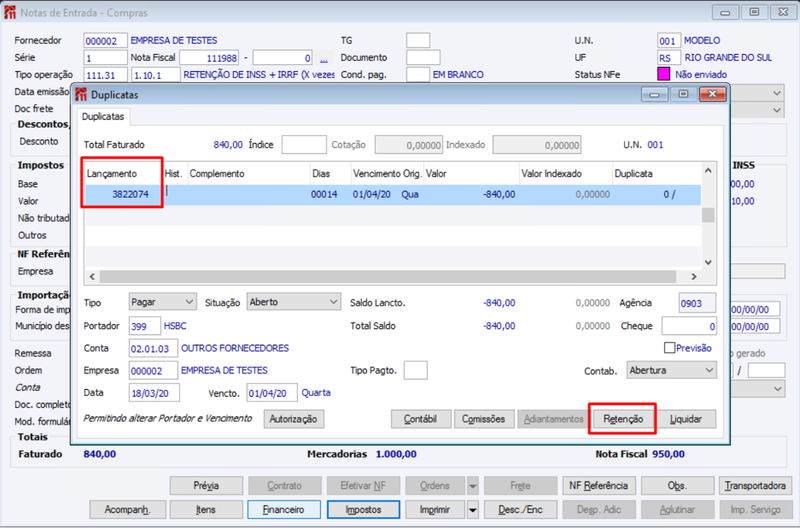Image resolution: width=800 pixels, height=528 pixels.
Task: Click the Liquidar button
Action: 686,419
